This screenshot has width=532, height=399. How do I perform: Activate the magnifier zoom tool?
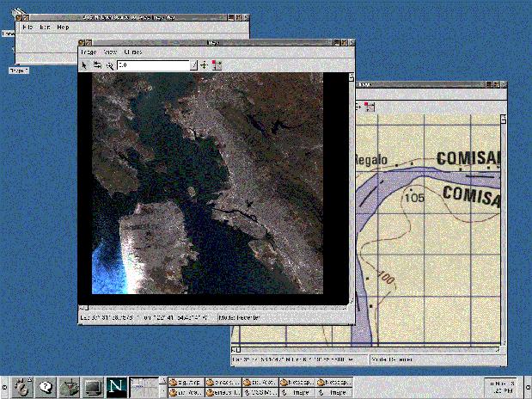[109, 65]
